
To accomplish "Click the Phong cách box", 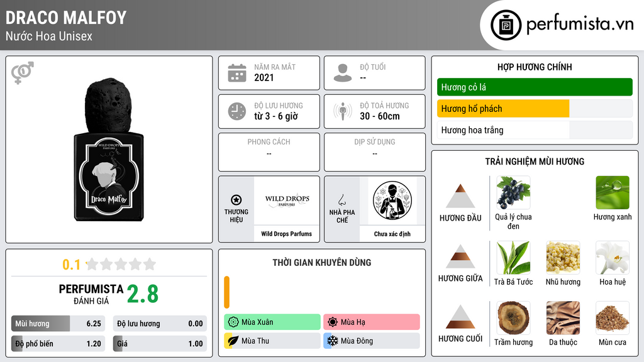I will click(x=269, y=152).
